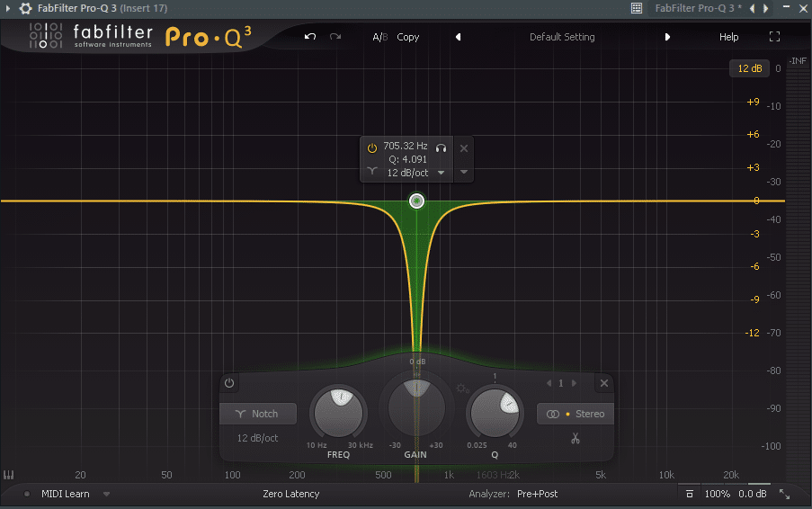Click the Copy button

click(x=408, y=37)
